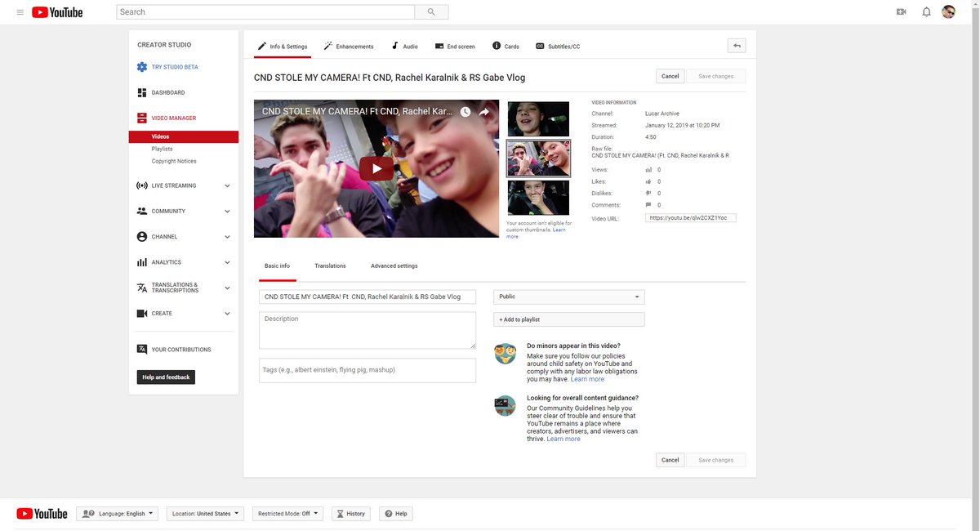Select the Translations tab
Screen dimensions: 980x531
click(330, 266)
